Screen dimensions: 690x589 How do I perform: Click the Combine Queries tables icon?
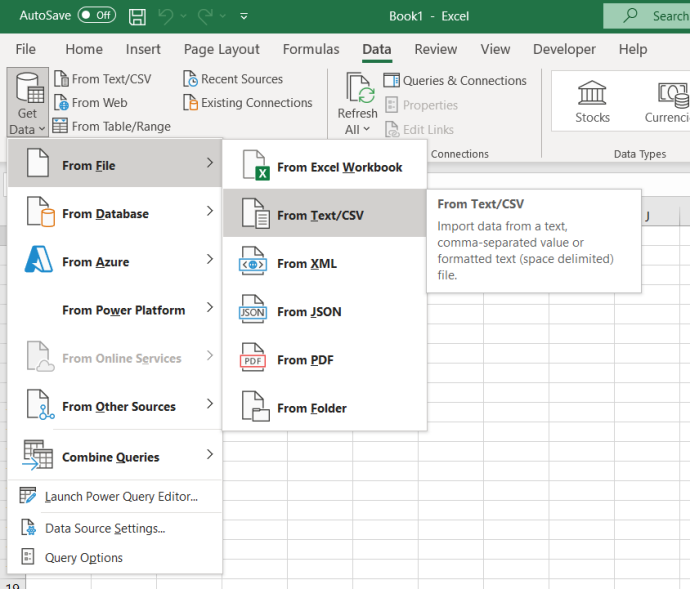38,455
